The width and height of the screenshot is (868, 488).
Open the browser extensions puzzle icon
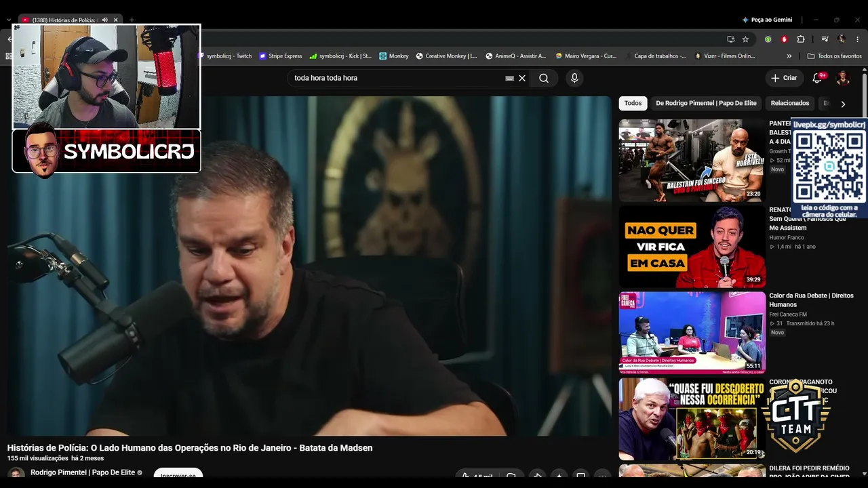tap(801, 39)
